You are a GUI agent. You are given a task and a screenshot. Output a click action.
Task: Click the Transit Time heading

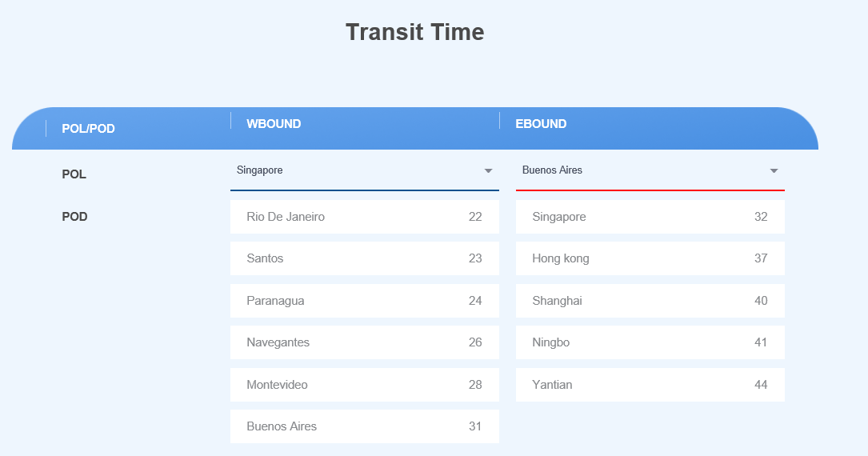coord(414,32)
